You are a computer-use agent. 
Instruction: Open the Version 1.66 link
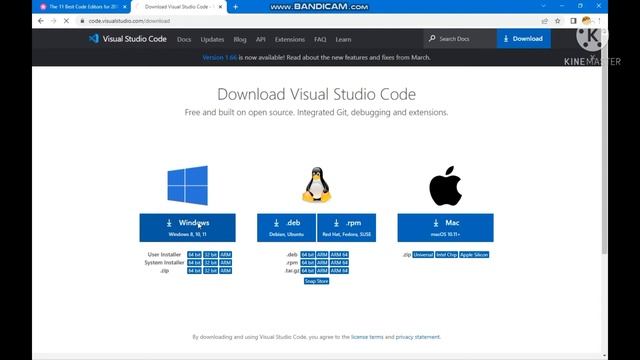click(220, 58)
